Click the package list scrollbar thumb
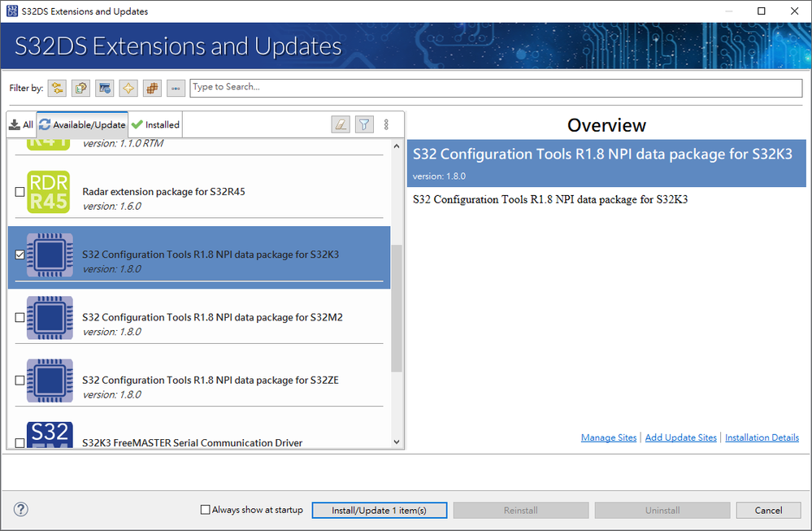The width and height of the screenshot is (812, 531). point(397,308)
